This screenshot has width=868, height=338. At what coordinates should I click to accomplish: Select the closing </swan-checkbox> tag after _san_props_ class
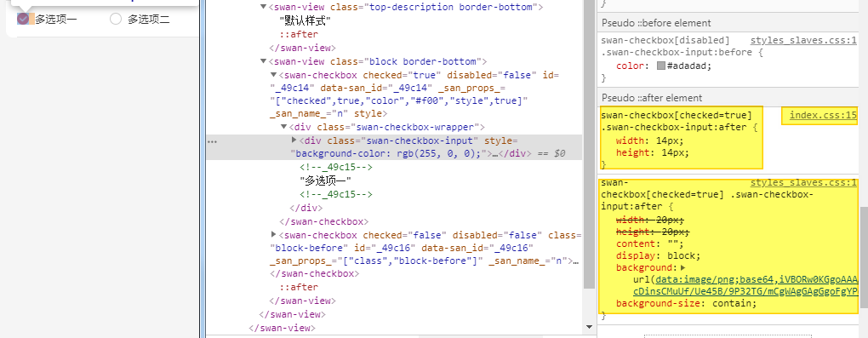pyautogui.click(x=314, y=274)
